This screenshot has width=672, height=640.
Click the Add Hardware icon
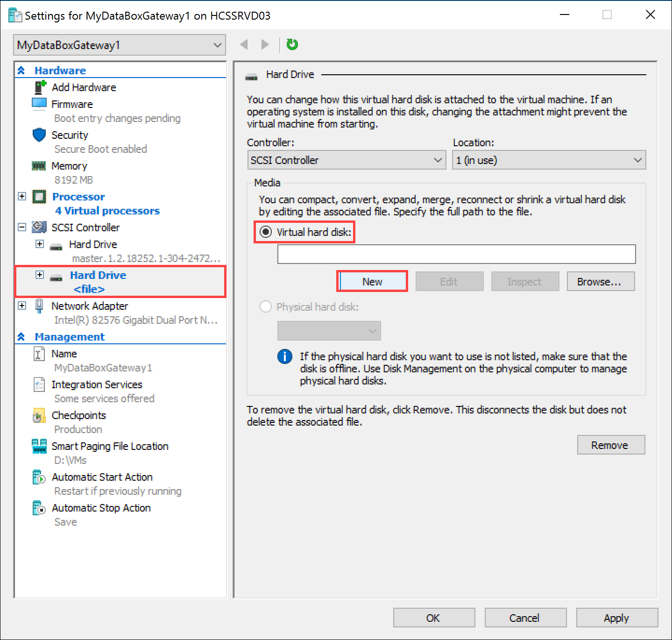tap(40, 87)
